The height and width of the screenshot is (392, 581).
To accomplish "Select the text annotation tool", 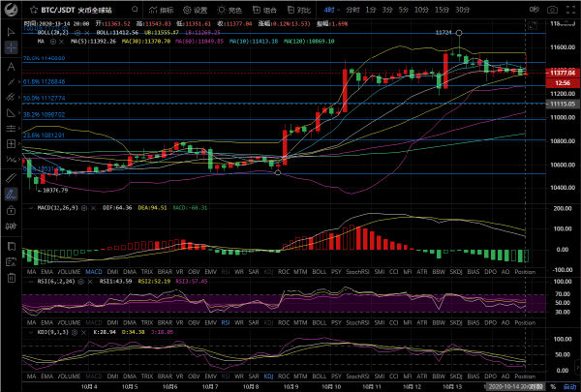I will point(11,67).
